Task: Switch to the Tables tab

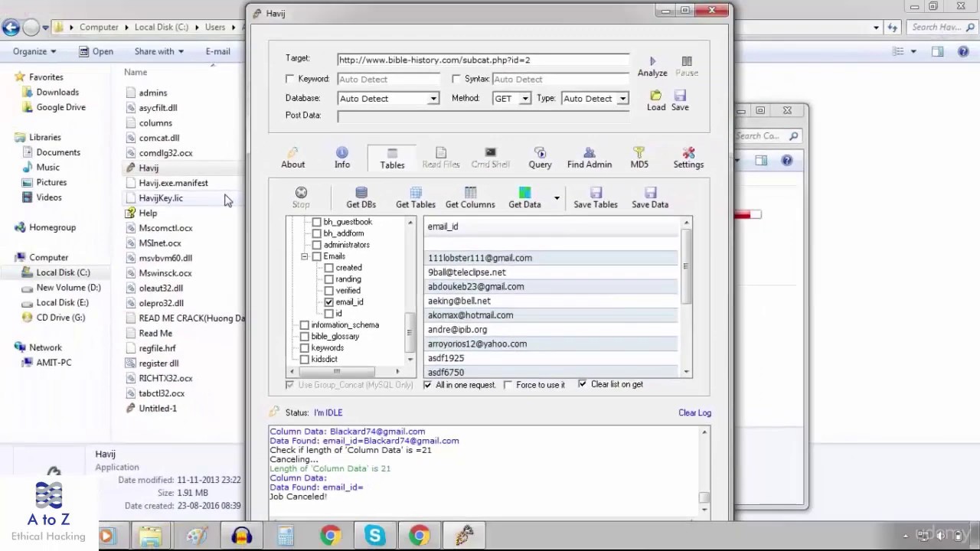Action: point(392,158)
